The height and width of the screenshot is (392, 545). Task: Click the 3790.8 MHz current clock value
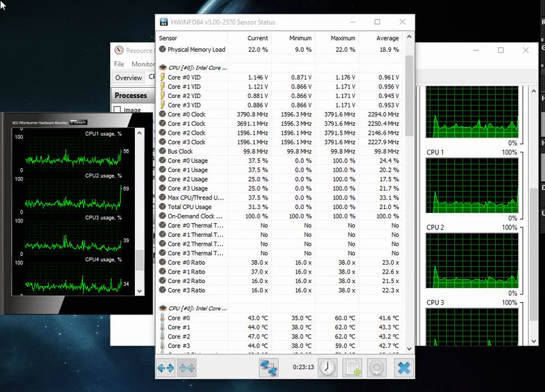click(x=252, y=114)
